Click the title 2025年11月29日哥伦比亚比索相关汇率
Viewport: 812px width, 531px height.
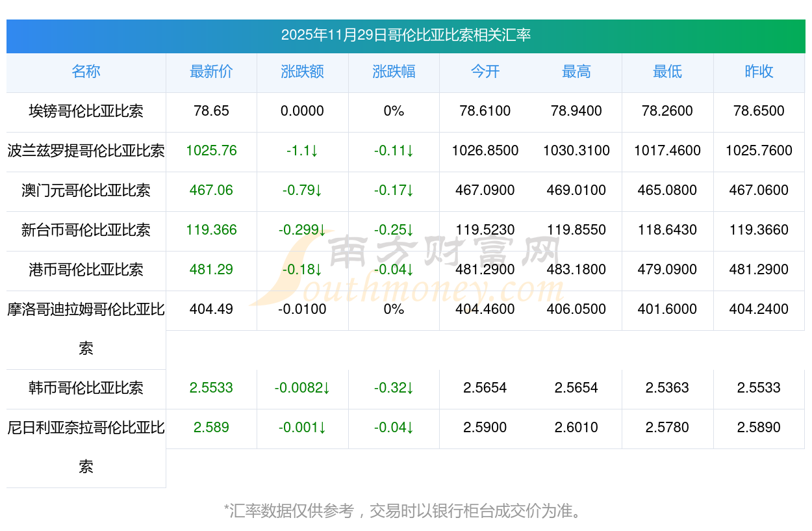pyautogui.click(x=406, y=35)
